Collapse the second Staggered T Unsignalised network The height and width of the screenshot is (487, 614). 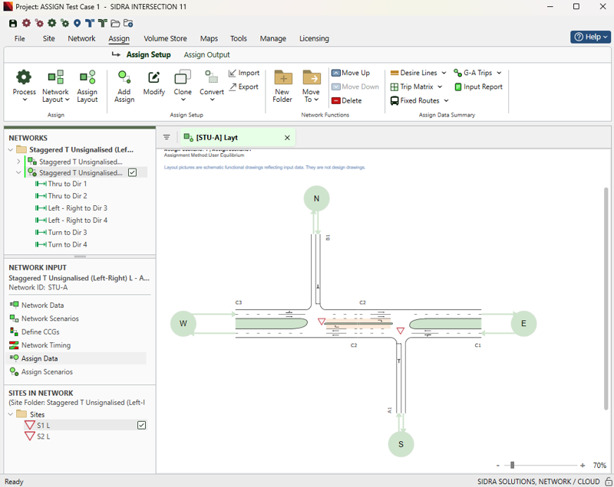[x=18, y=173]
